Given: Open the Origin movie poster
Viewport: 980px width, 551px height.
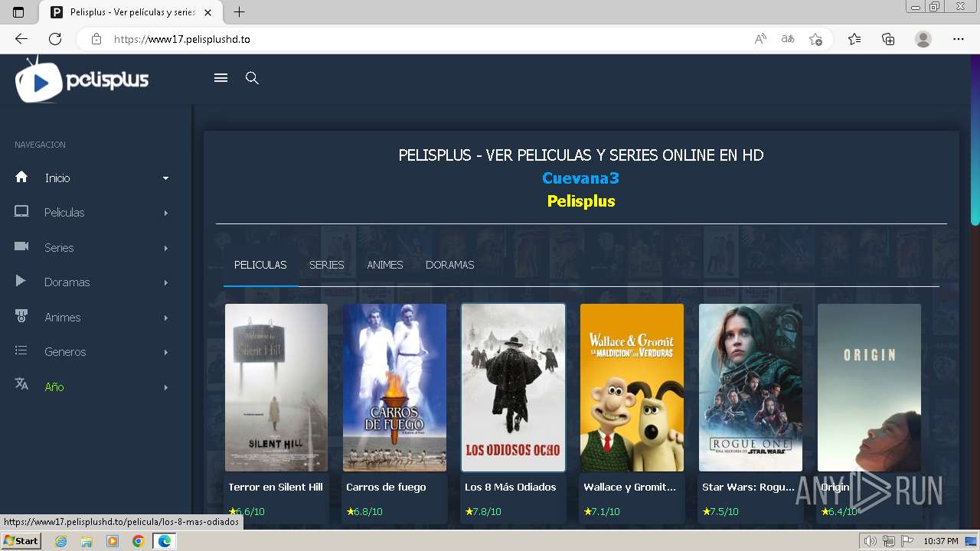Looking at the screenshot, I should (x=869, y=387).
